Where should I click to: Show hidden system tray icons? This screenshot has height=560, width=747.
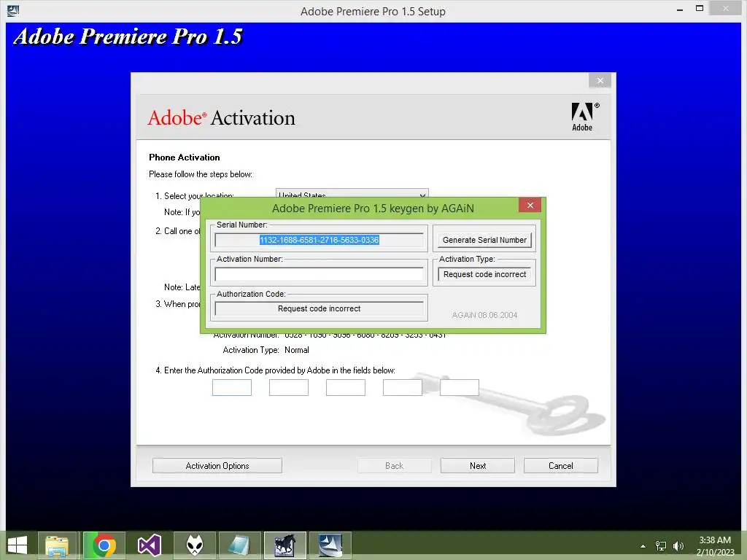pos(643,546)
